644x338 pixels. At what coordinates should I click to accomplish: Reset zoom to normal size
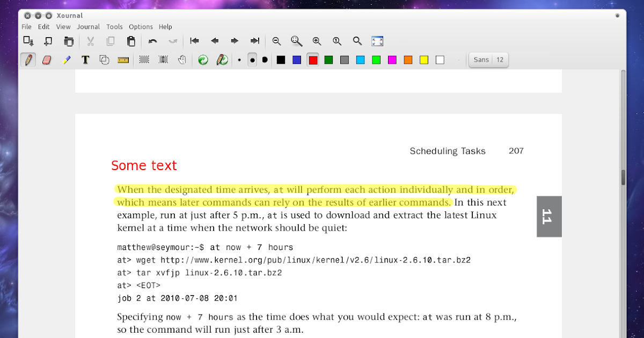[337, 41]
